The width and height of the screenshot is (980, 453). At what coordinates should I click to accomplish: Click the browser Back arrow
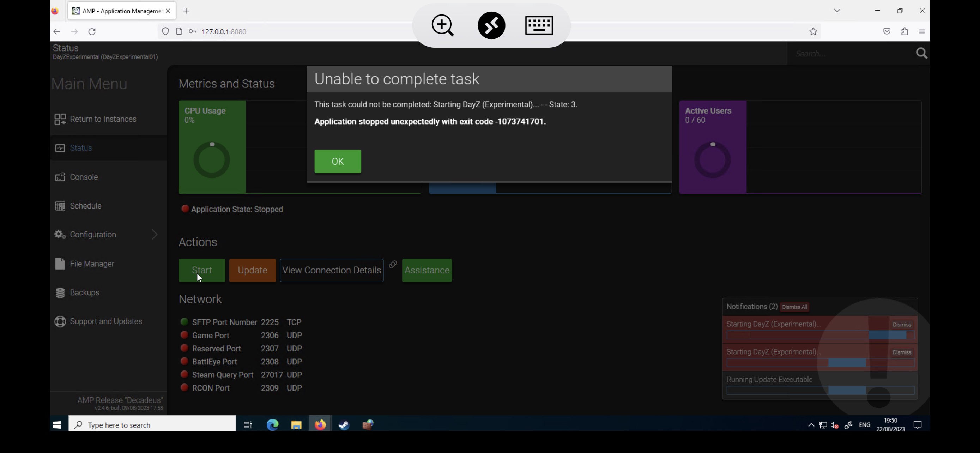(57, 31)
